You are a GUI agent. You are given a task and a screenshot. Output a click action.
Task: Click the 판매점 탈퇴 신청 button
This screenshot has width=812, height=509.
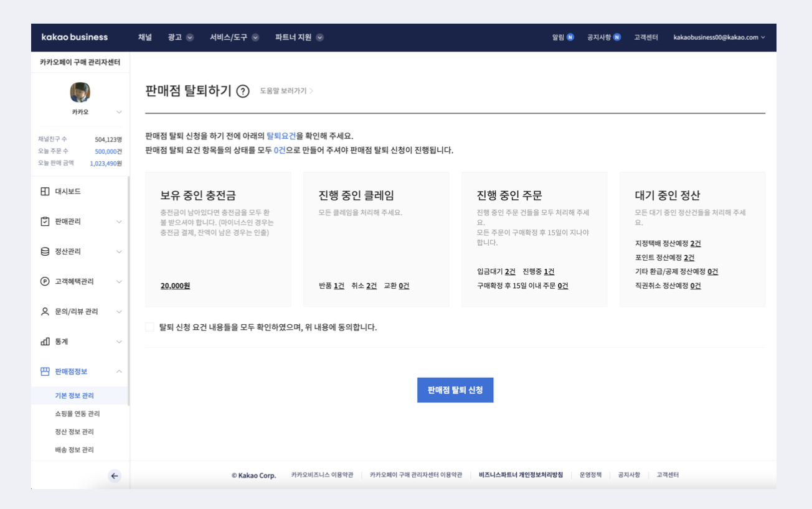[455, 390]
